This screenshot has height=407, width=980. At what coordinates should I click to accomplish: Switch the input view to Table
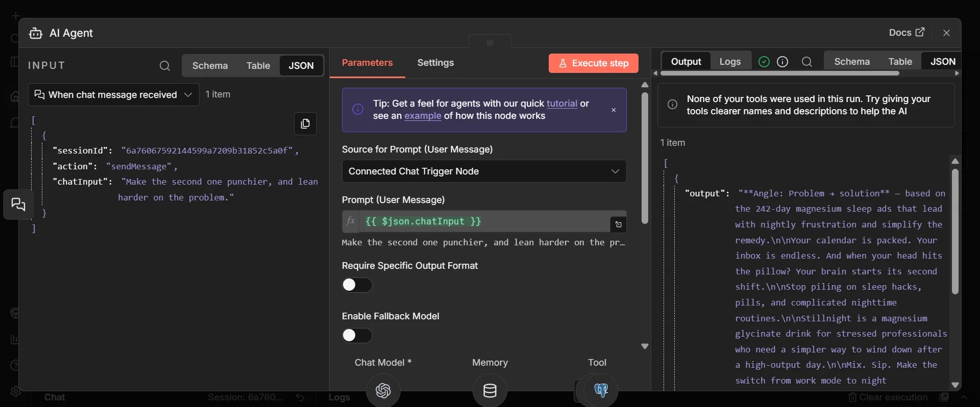tap(258, 66)
